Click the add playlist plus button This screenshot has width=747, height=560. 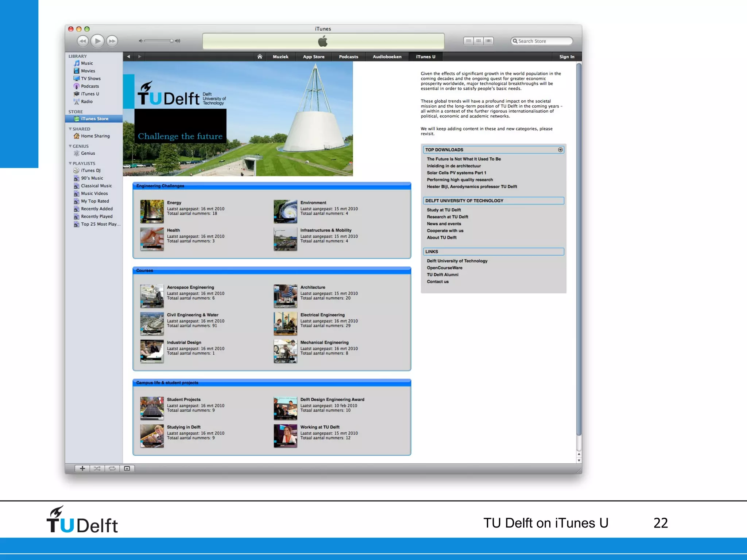82,468
